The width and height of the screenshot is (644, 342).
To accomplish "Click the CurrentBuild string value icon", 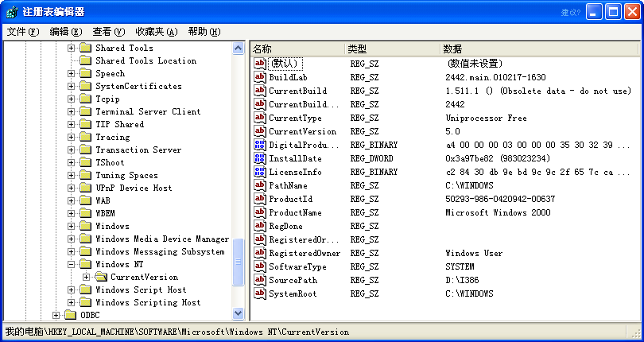I will tap(259, 91).
